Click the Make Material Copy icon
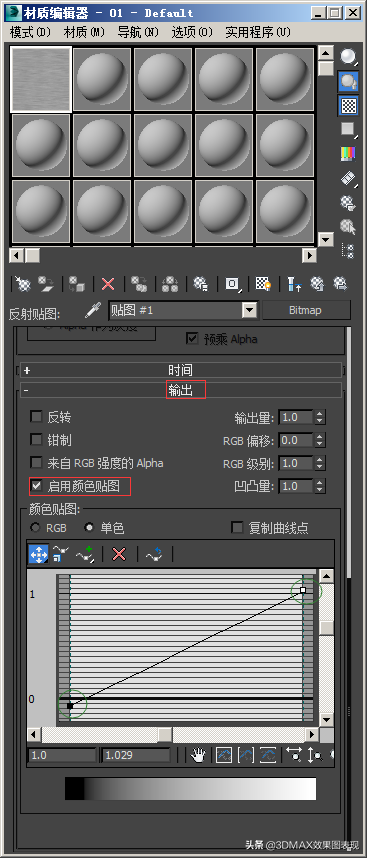Viewport: 367px width, 858px height. 139,283
